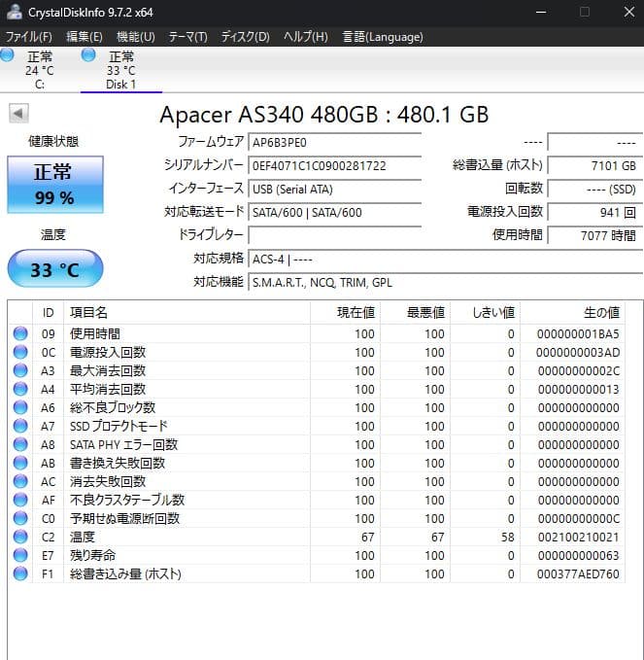Click the 項目名 column header

click(x=186, y=313)
